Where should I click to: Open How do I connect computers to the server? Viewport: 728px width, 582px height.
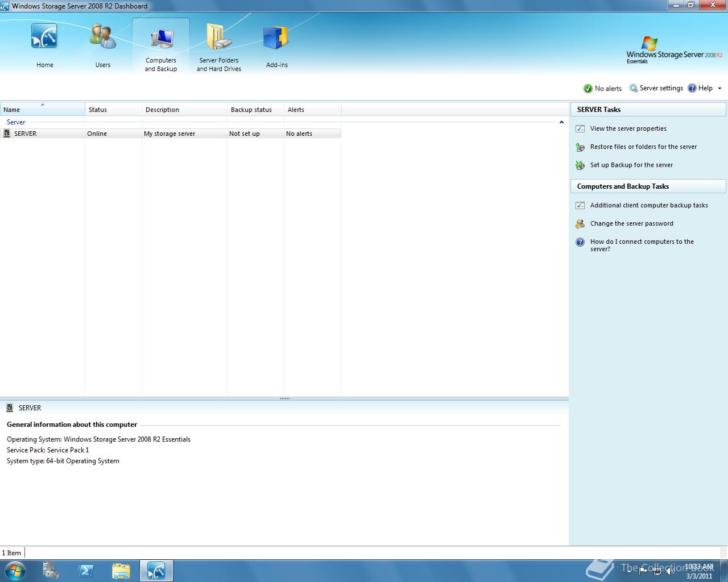click(x=642, y=246)
